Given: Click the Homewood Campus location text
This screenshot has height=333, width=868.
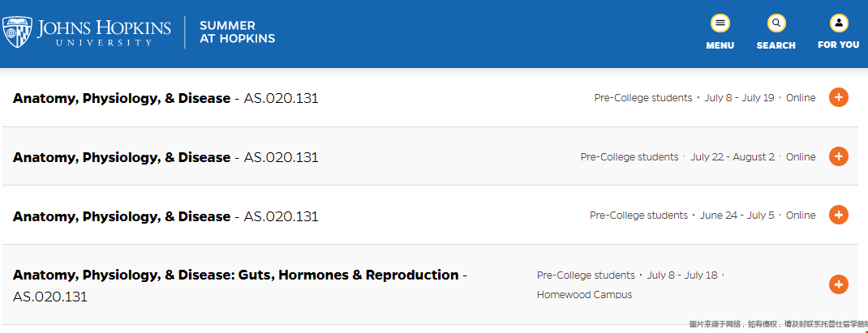Looking at the screenshot, I should click(x=585, y=295).
